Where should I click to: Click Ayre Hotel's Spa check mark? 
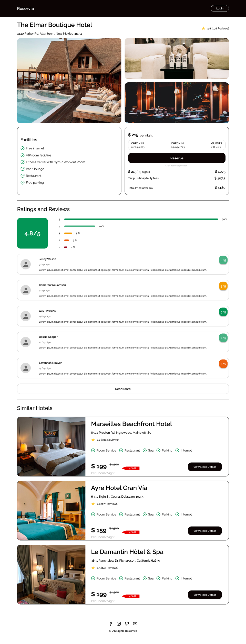coord(145,514)
